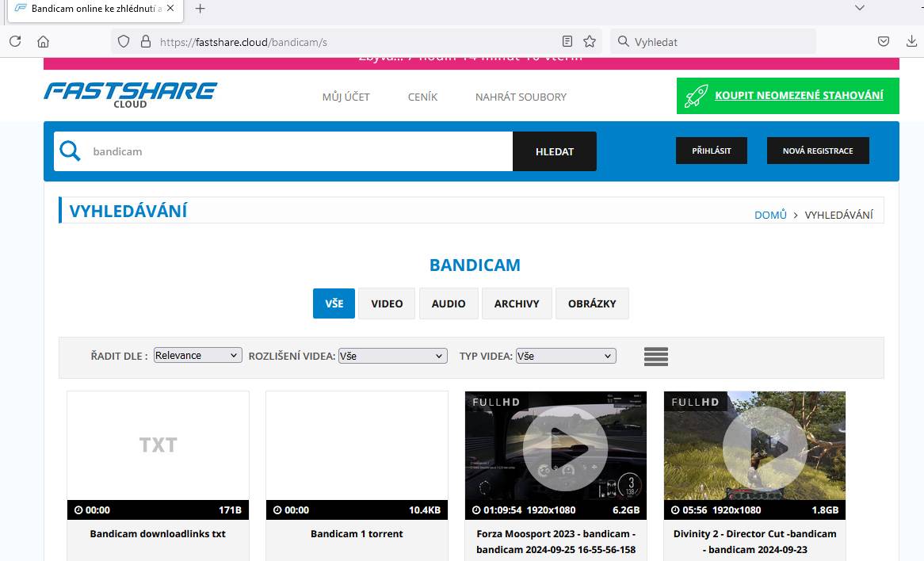Open the tracking protection shield icon

[123, 41]
